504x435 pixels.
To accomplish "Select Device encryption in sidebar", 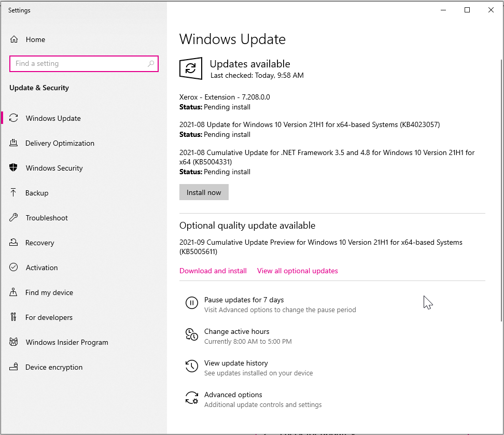I will click(54, 367).
